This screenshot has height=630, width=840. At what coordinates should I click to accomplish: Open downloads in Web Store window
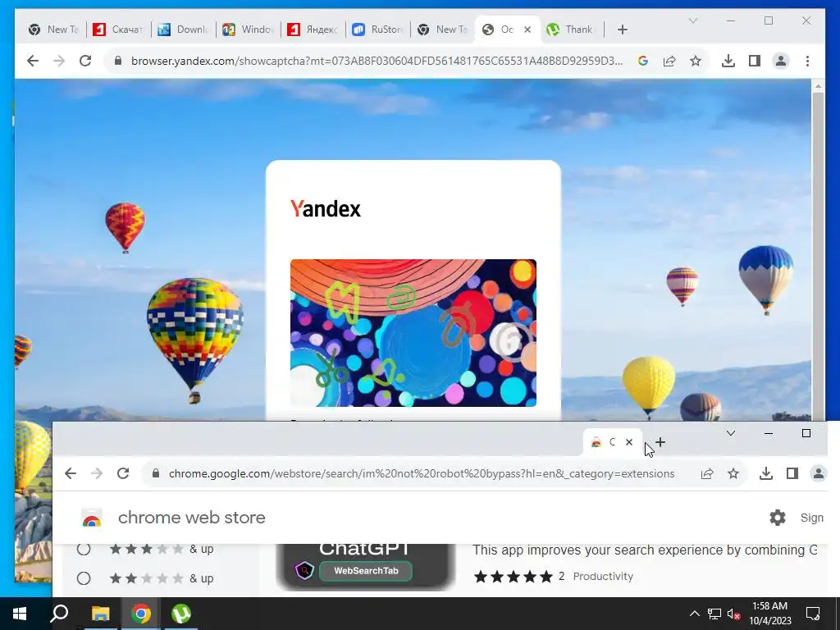click(766, 473)
